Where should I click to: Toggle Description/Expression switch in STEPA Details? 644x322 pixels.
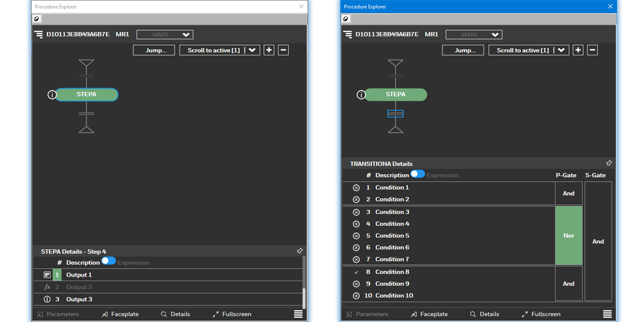tap(108, 261)
